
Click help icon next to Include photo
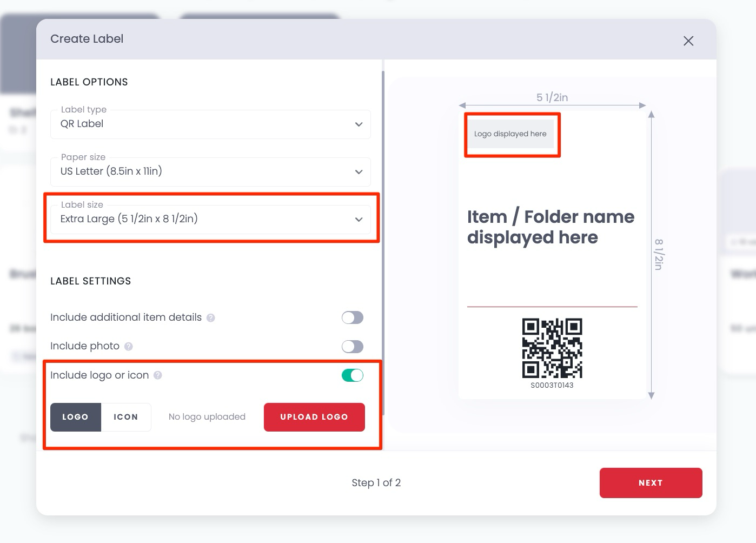[129, 346]
